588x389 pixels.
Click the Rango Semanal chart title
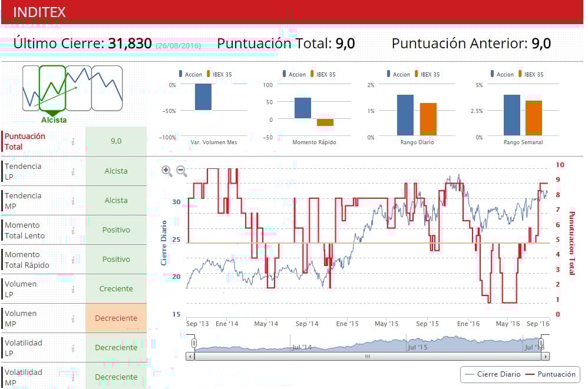click(523, 142)
